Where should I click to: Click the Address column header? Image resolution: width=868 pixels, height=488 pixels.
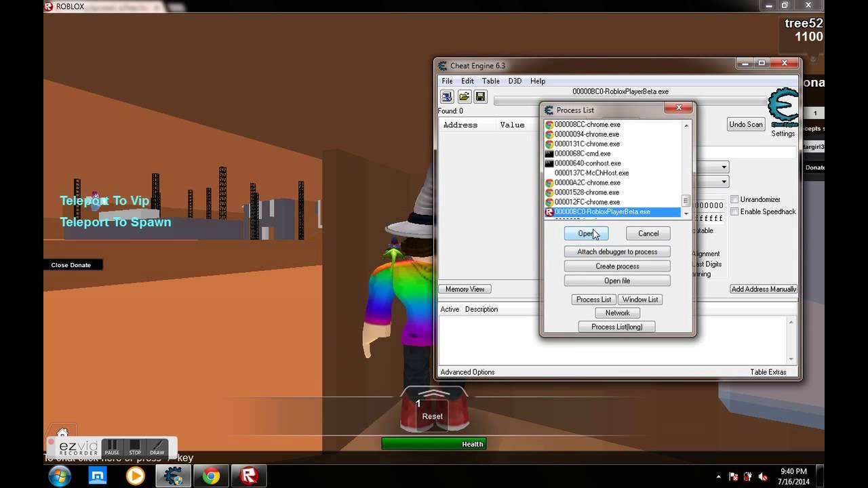[460, 125]
